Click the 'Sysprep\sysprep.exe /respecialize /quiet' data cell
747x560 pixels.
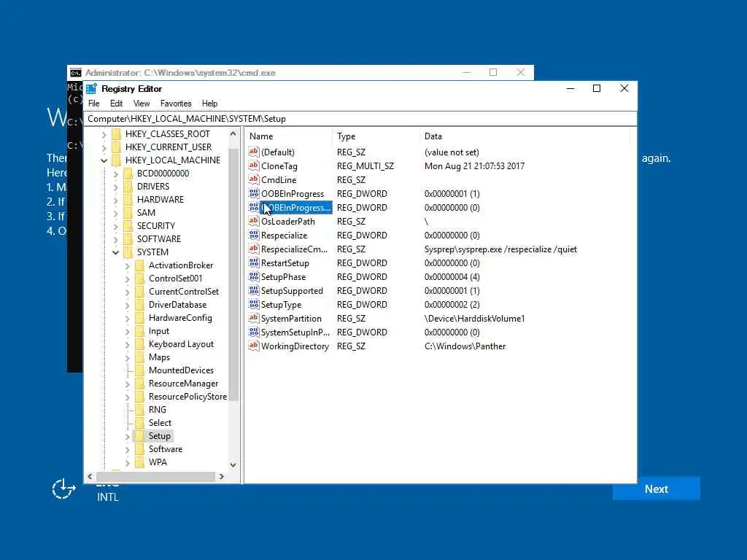point(500,249)
